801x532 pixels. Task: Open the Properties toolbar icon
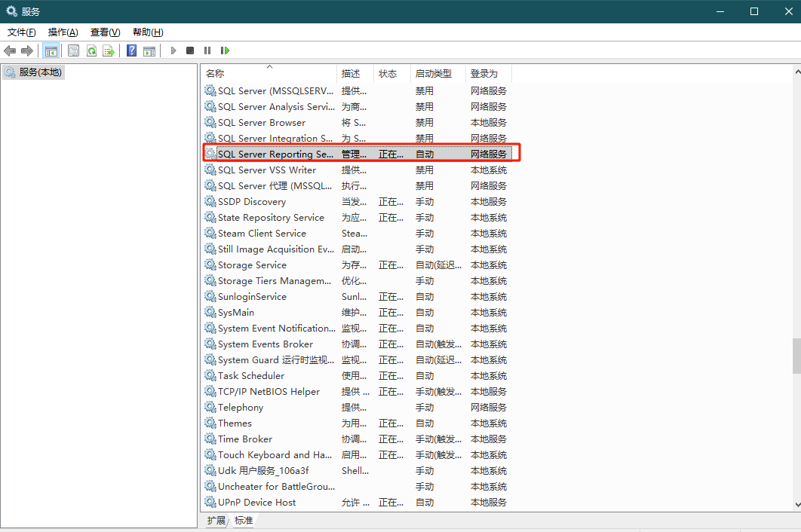(74, 50)
